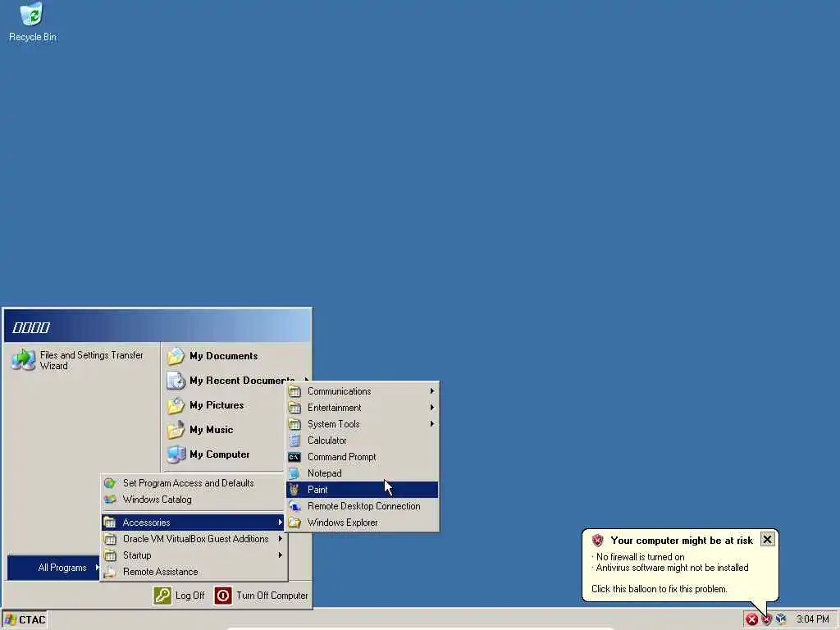
Task: Click the My Recent Documents icon
Action: [x=176, y=381]
